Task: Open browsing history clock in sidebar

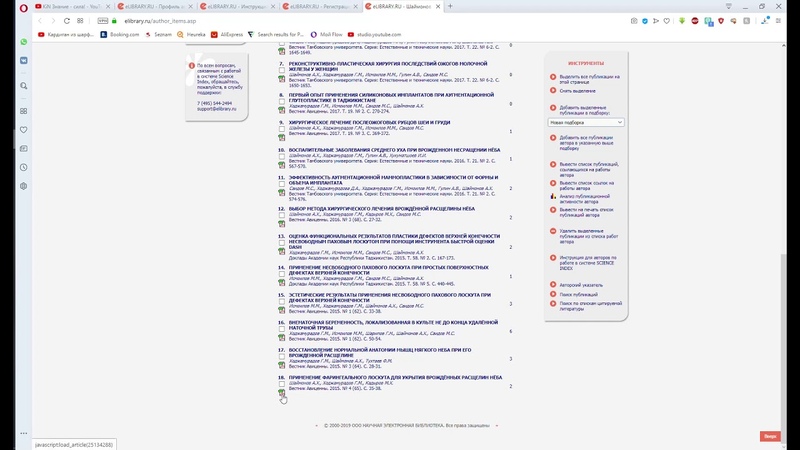Action: [23, 167]
